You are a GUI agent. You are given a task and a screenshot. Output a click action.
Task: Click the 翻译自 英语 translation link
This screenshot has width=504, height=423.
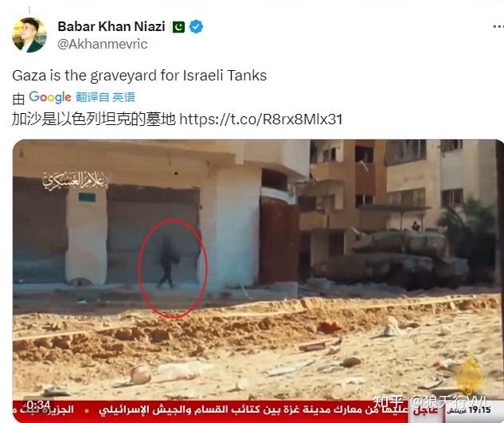[x=105, y=97]
